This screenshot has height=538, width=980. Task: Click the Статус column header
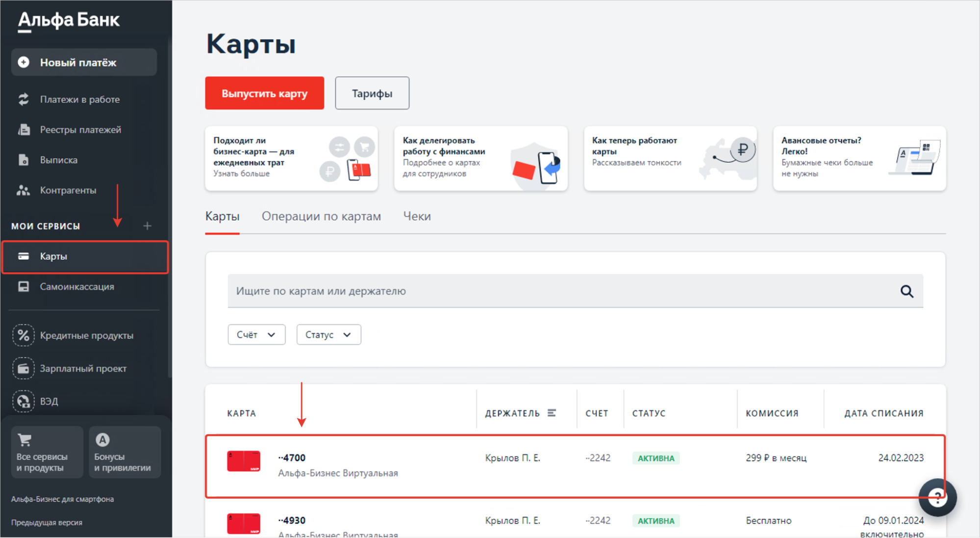coord(649,413)
